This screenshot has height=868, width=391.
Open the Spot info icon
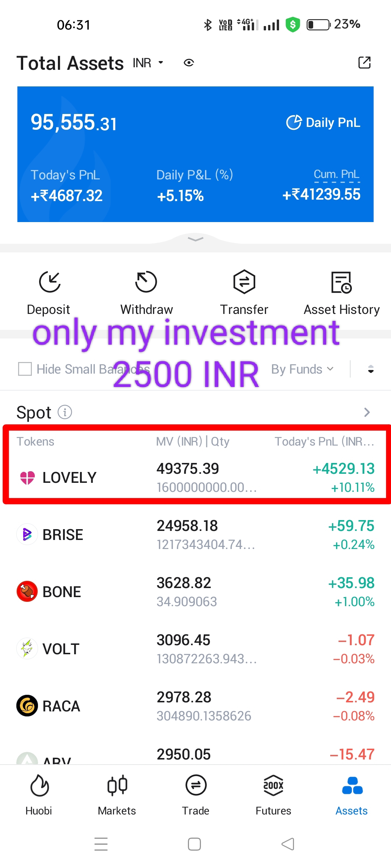pyautogui.click(x=65, y=412)
